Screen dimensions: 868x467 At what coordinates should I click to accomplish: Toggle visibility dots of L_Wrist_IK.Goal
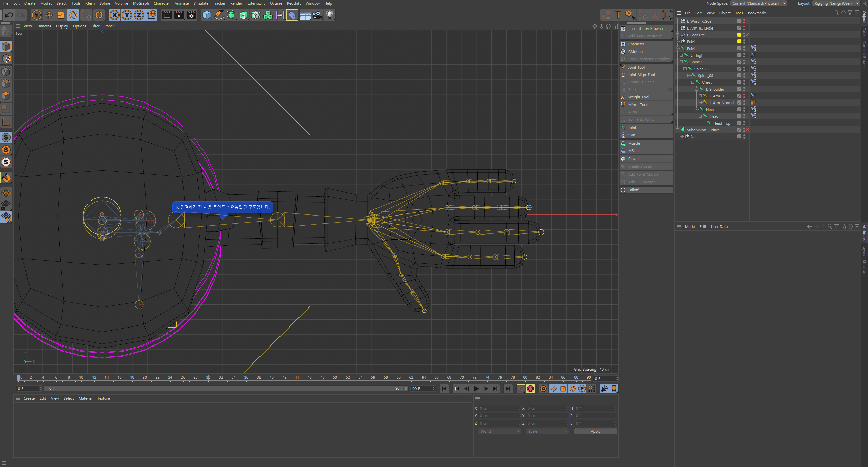click(744, 21)
